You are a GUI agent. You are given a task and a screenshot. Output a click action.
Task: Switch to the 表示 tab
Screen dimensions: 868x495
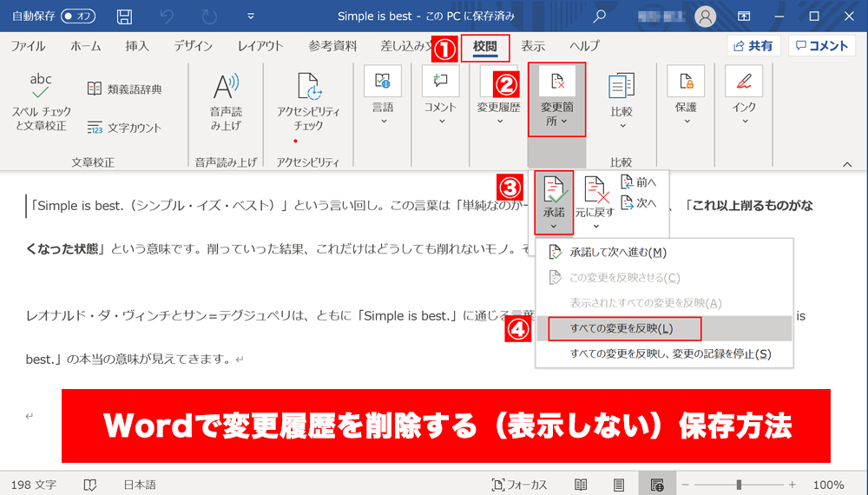click(x=533, y=46)
